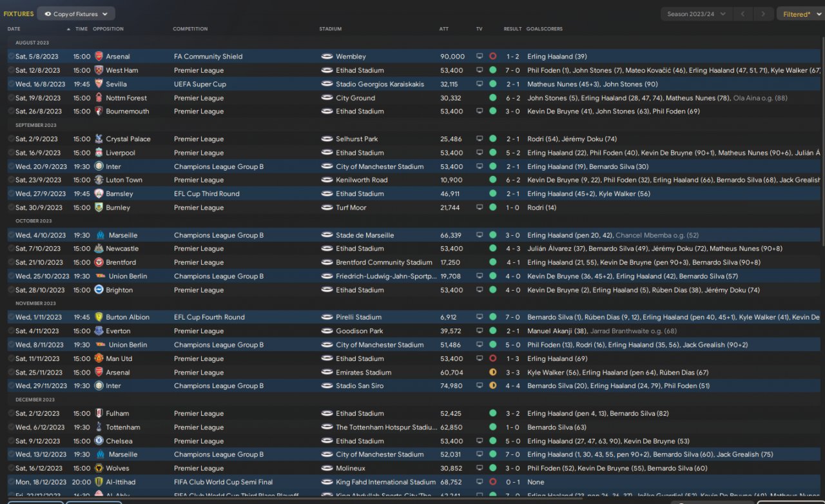Tick the select circle for Sat, 5/8/2023 fixture
The width and height of the screenshot is (825, 504).
(11, 57)
